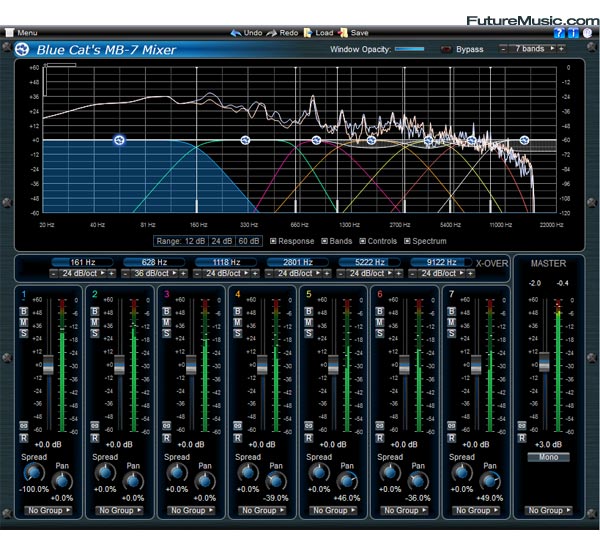This screenshot has width=600, height=555.
Task: Click master link chain icon
Action: click(x=522, y=426)
